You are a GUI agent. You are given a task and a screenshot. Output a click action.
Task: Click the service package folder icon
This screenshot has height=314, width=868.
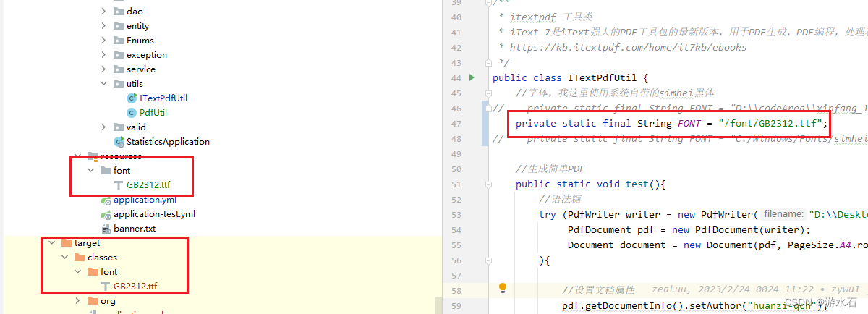pyautogui.click(x=119, y=69)
